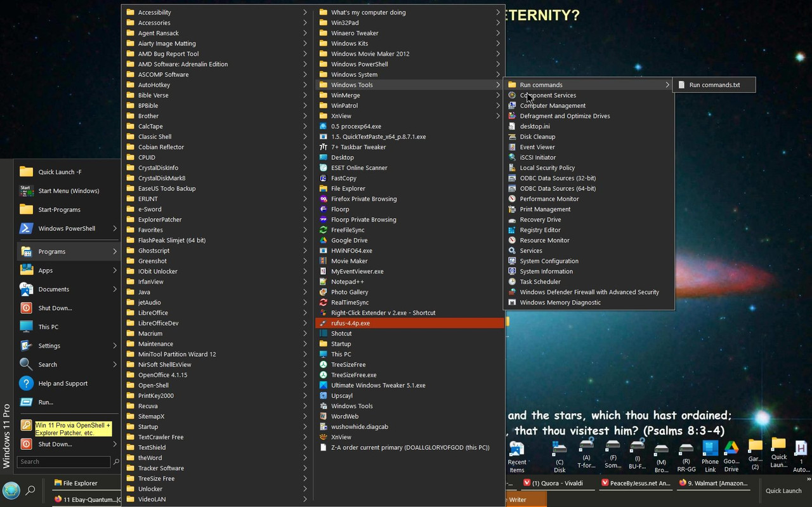Open the taskbar search magnifier
The height and width of the screenshot is (507, 812).
[x=30, y=491]
